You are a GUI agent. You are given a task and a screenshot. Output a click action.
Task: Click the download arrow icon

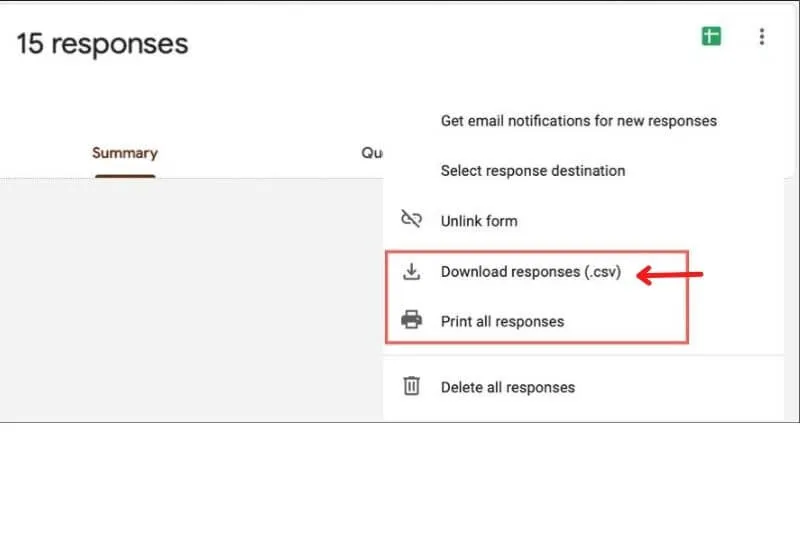[x=411, y=272]
